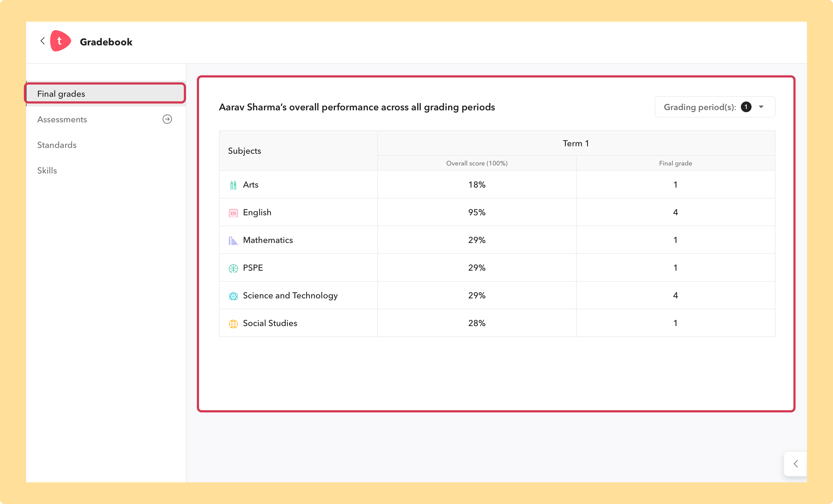Click the English final grade 4

point(675,212)
